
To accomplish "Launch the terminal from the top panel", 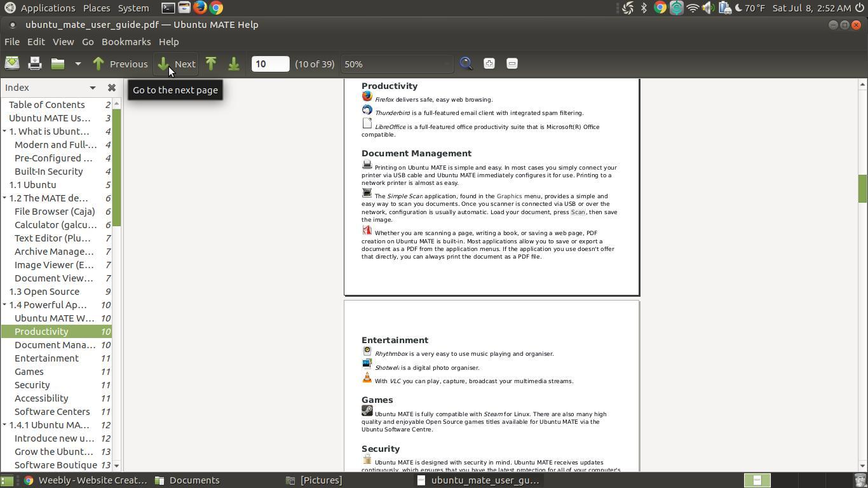I will (168, 8).
